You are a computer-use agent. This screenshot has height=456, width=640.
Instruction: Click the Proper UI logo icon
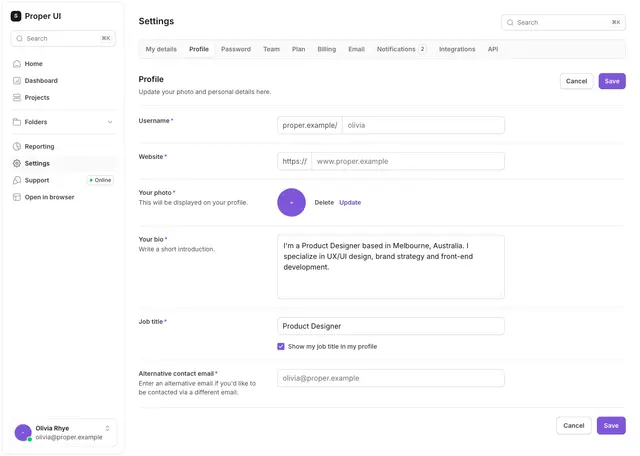[x=16, y=16]
